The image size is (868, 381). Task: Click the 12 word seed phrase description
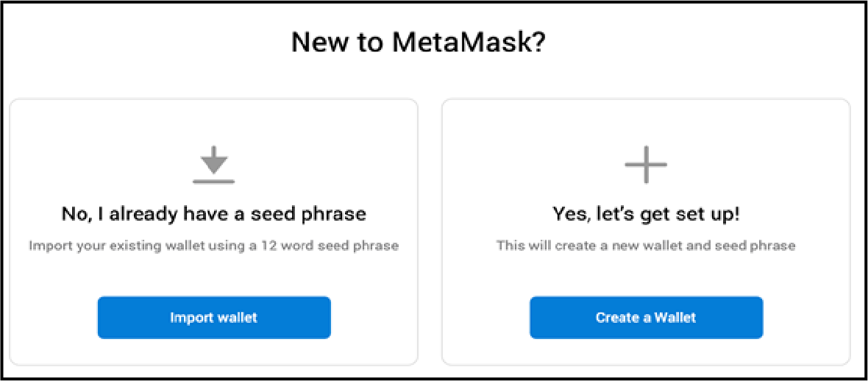tap(213, 246)
